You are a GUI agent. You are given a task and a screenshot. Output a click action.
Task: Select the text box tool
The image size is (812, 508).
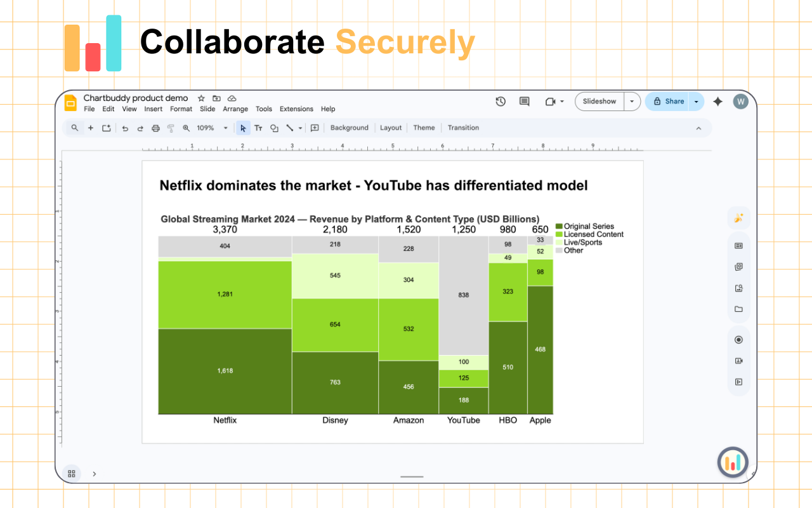pos(258,128)
